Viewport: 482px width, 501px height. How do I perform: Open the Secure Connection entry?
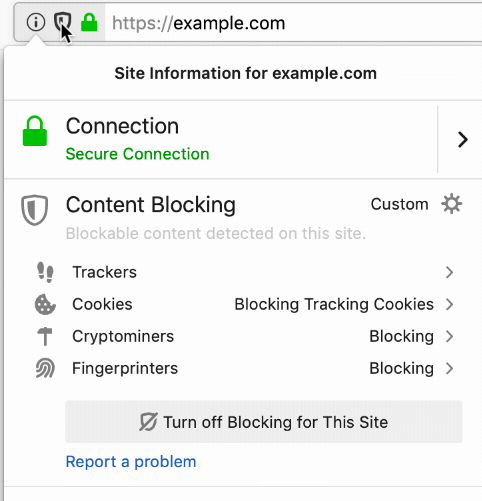(137, 154)
